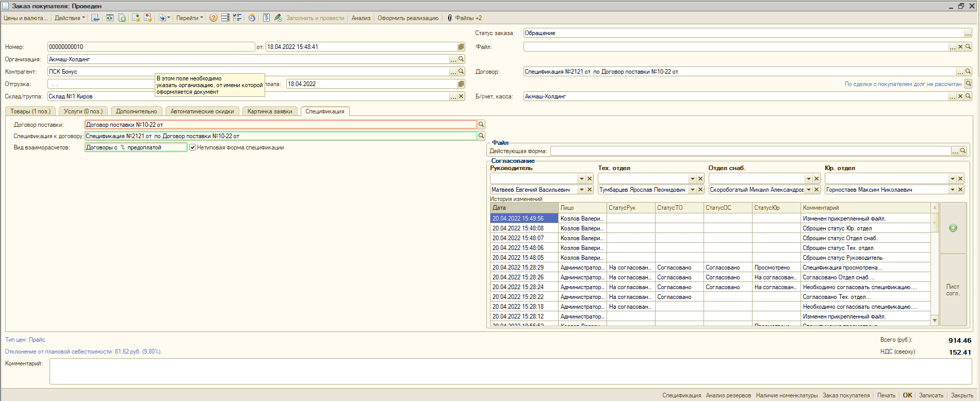
Task: Click Тип цен: Прайс link
Action: (25, 340)
